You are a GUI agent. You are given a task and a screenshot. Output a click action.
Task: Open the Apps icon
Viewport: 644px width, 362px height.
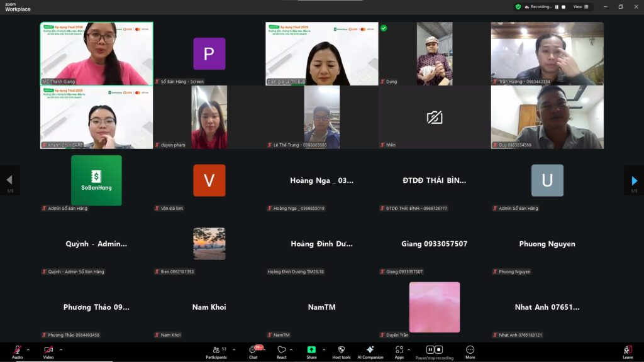coord(399,350)
